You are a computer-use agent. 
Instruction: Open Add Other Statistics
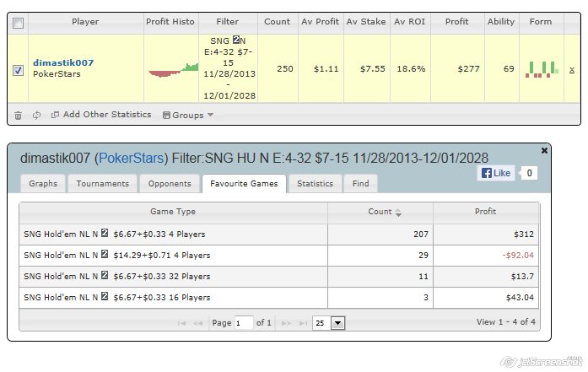point(107,115)
